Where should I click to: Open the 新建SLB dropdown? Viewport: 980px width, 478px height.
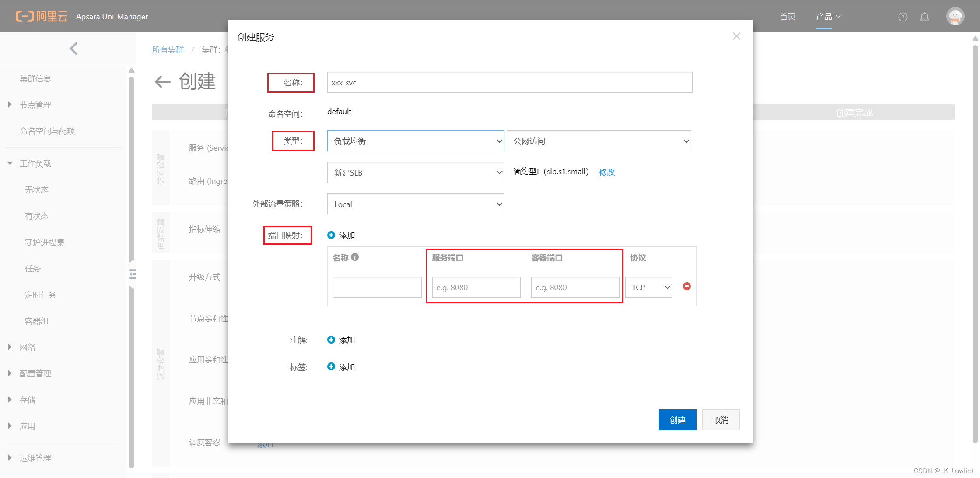tap(416, 172)
